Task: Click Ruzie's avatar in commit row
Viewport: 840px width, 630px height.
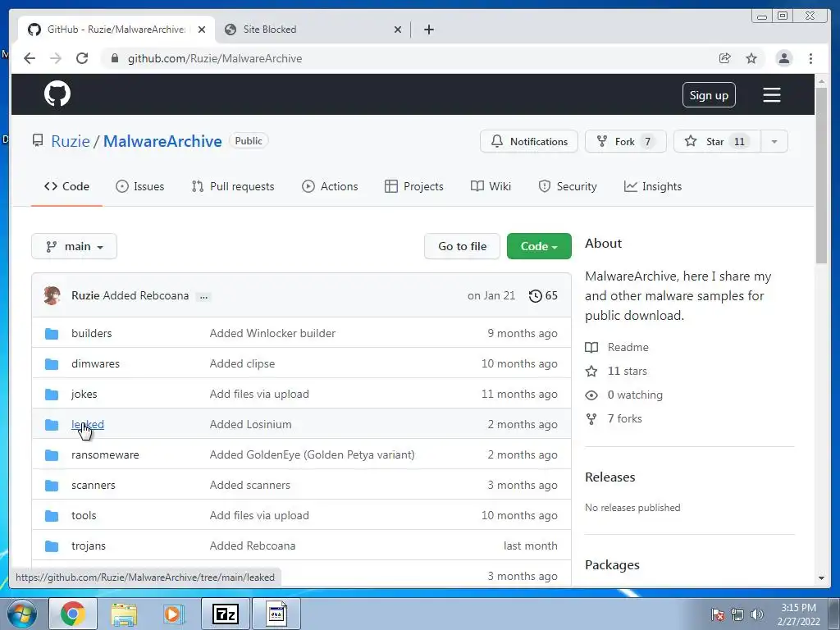Action: pos(52,295)
